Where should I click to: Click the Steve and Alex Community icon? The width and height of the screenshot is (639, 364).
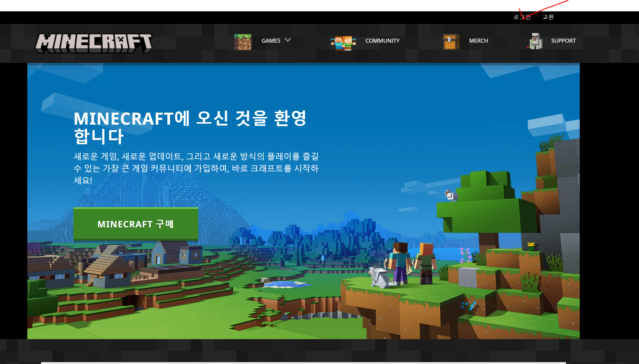click(343, 43)
